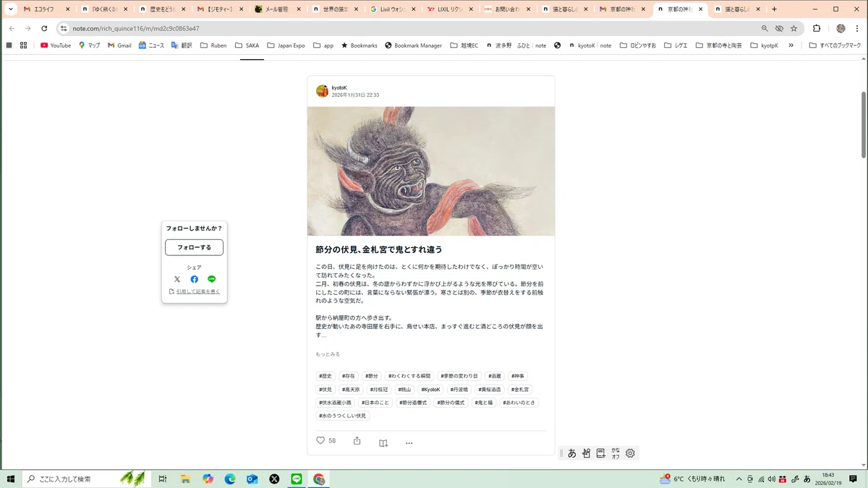Toggle the あ input mode on language bar
The height and width of the screenshot is (488, 868).
coord(571,453)
